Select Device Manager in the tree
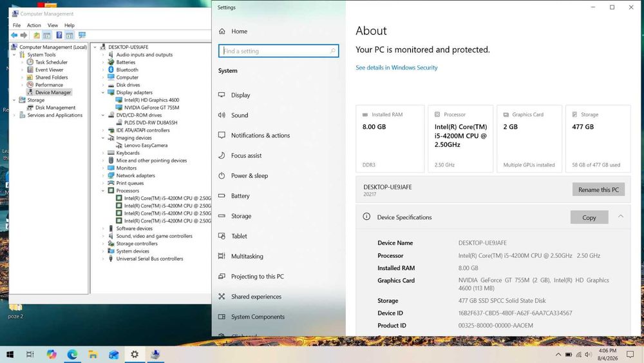This screenshot has height=363, width=644. [53, 92]
